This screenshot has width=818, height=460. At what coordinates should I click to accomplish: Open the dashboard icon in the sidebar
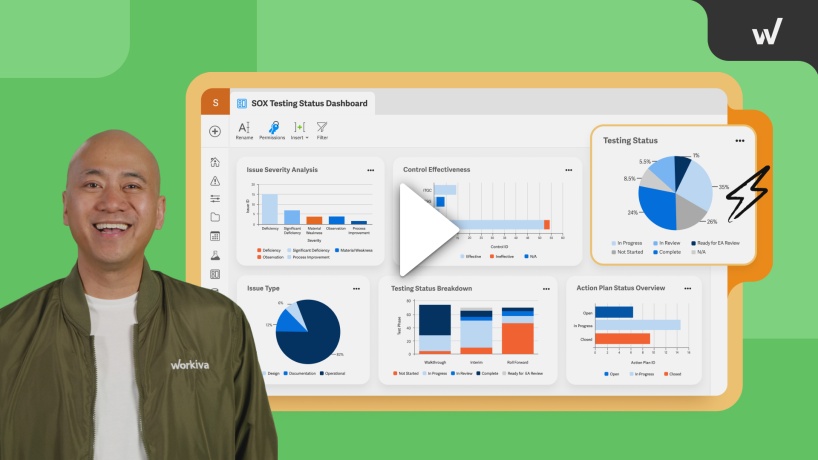pos(215,274)
